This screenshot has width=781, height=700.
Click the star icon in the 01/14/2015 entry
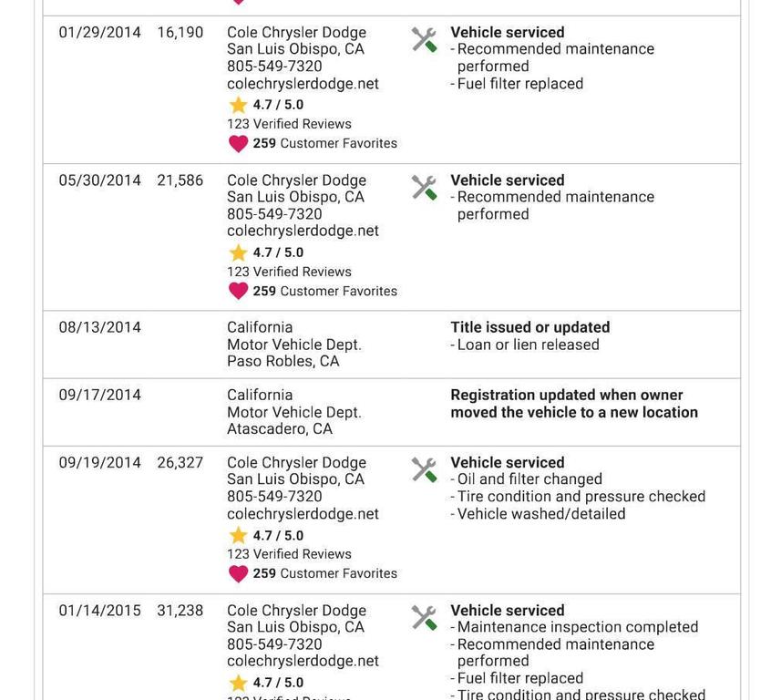[239, 683]
